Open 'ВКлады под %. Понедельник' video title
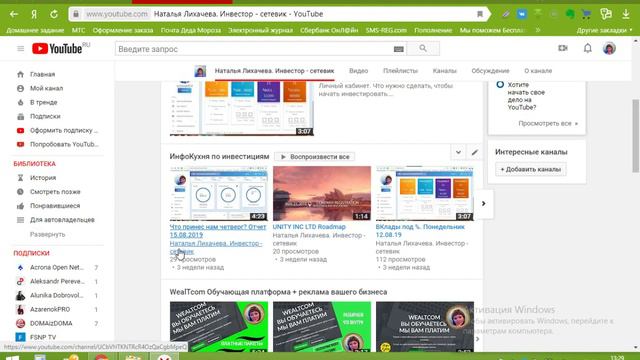 click(420, 231)
